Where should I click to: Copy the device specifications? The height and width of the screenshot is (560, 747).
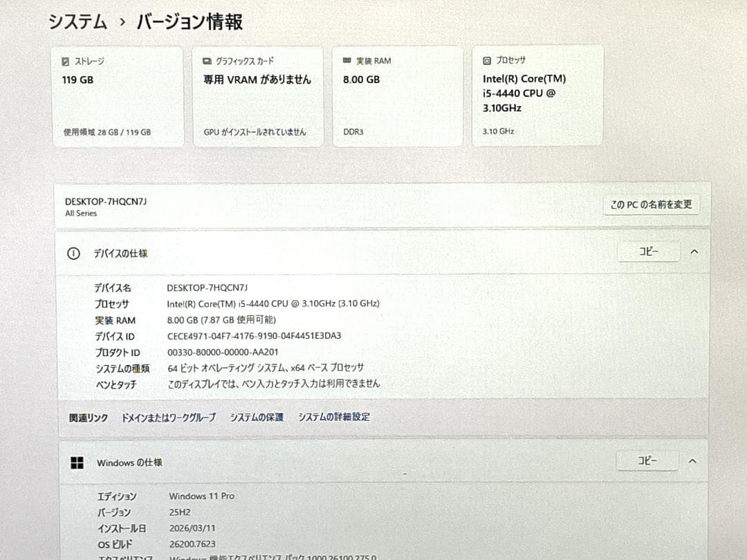tap(648, 252)
